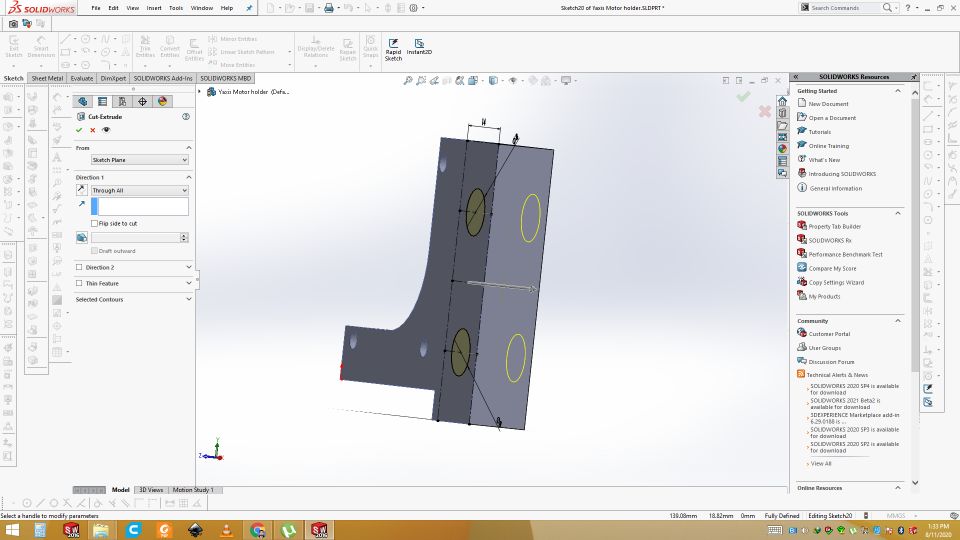Switch to the Evaluate tab
The image size is (960, 540).
[x=81, y=78]
